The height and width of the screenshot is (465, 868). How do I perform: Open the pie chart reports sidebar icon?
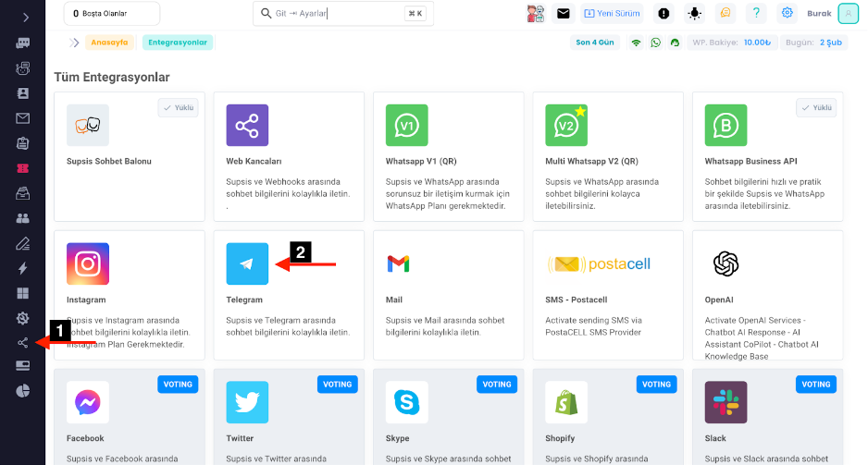23,391
